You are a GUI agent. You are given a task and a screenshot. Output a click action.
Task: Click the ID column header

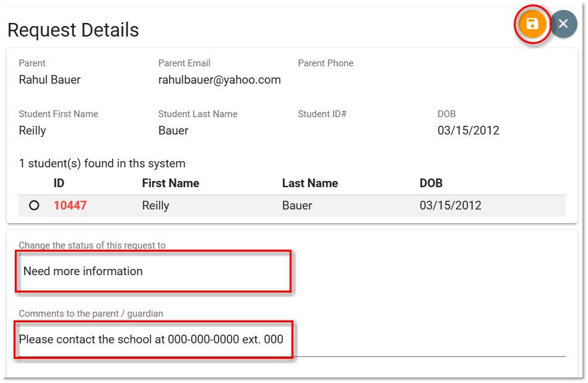click(59, 183)
